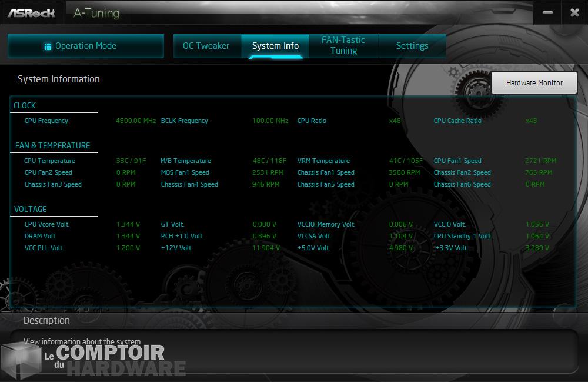Click the ASRock logo in title bar
Viewport: 588px width, 382px height.
click(31, 12)
